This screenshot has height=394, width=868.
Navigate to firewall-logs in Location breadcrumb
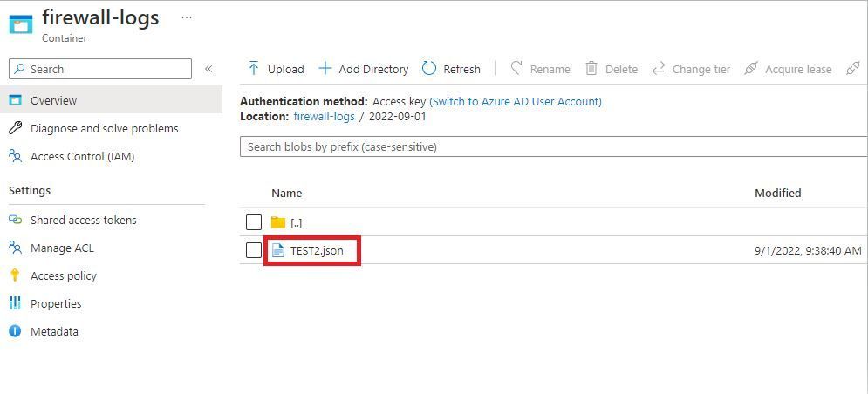tap(325, 117)
